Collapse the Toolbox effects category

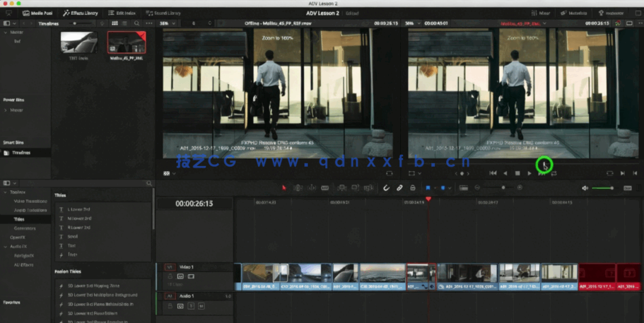(x=6, y=192)
